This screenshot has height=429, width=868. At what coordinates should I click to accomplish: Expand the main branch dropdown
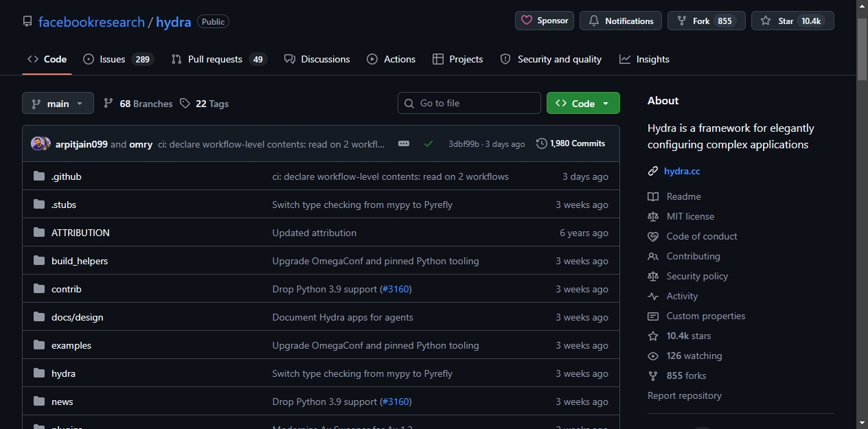tap(58, 104)
